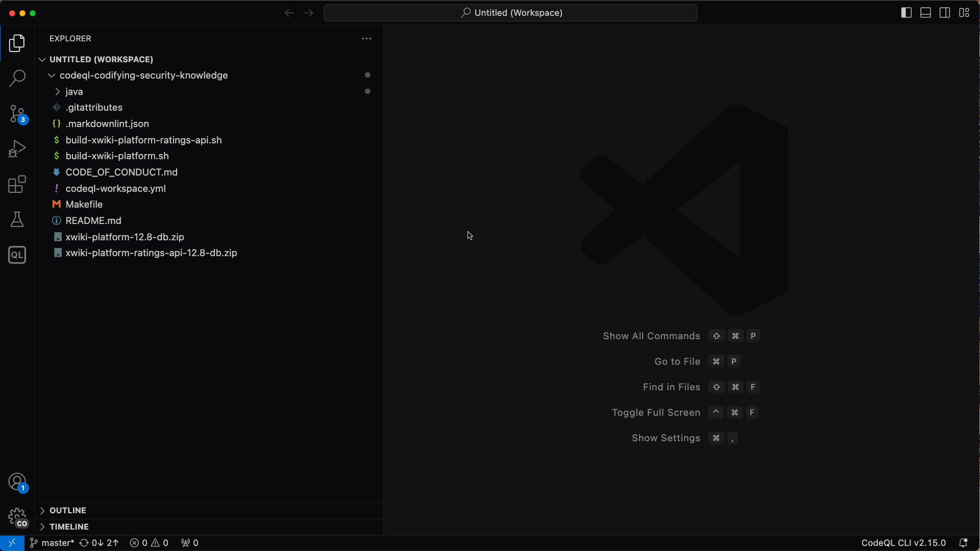This screenshot has height=551, width=980.
Task: Click the Untitled (Workspace) command center search
Action: click(x=510, y=13)
